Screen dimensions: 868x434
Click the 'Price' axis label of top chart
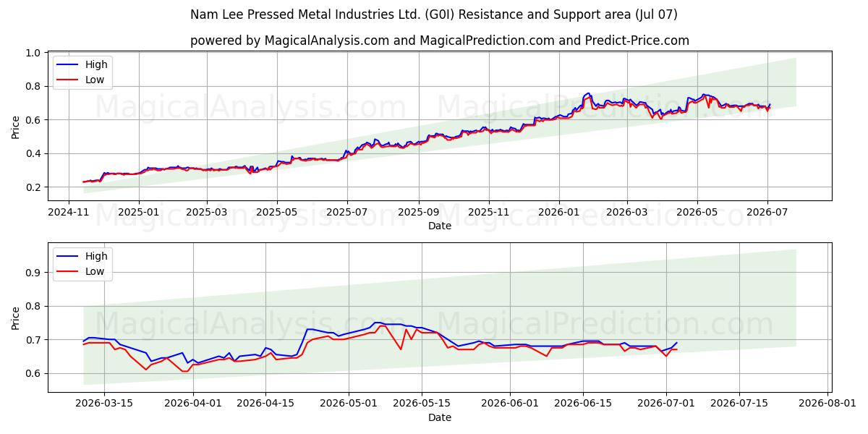[16, 127]
